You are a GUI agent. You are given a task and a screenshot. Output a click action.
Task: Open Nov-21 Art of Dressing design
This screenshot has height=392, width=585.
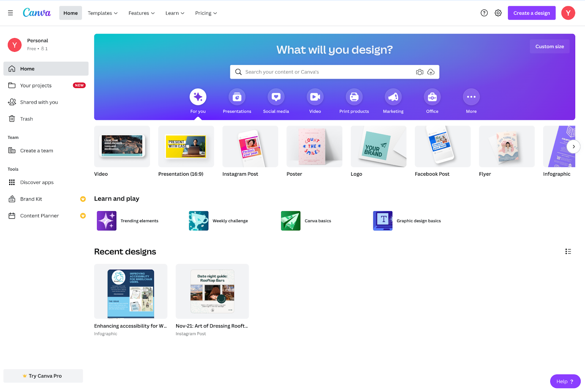tap(212, 291)
